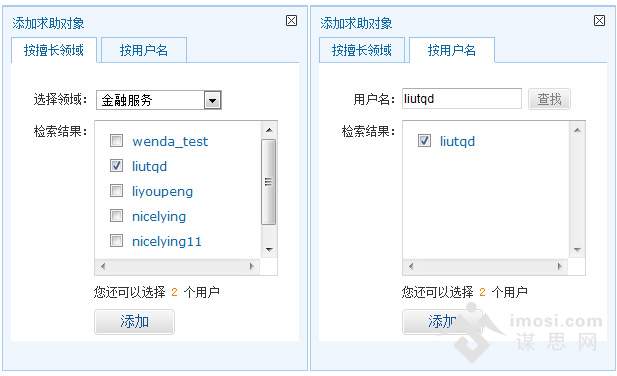Uncheck liutqd in right search results
The height and width of the screenshot is (376, 617).
pos(424,140)
